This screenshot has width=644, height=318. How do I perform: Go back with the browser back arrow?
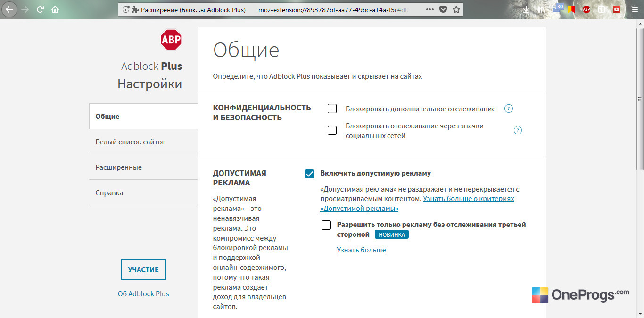click(x=9, y=9)
